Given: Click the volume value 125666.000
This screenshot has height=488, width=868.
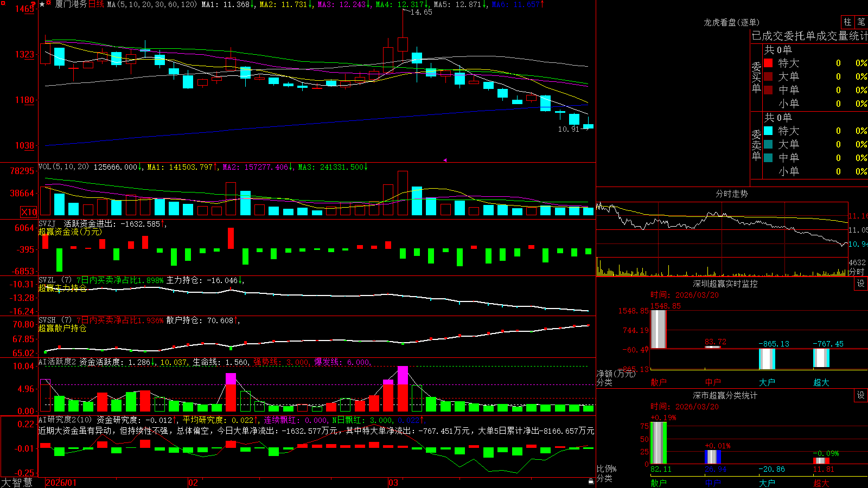Looking at the screenshot, I should tap(116, 167).
